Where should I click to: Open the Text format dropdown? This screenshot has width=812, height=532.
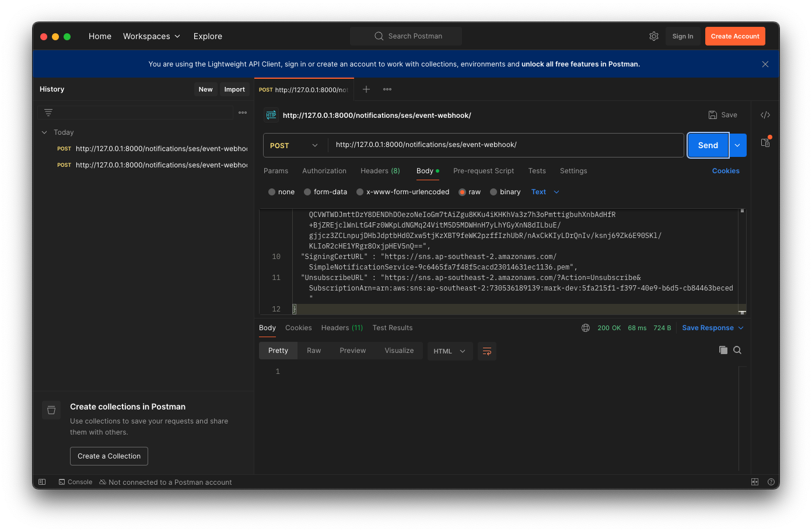[545, 192]
